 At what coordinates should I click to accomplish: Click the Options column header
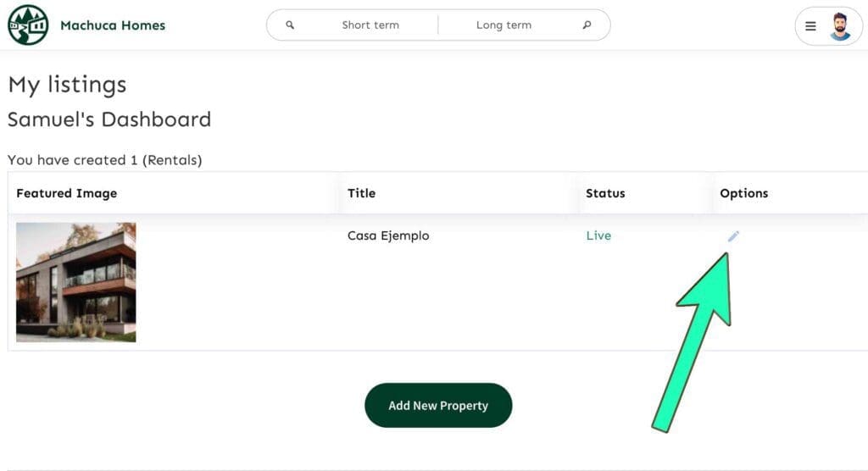(744, 193)
